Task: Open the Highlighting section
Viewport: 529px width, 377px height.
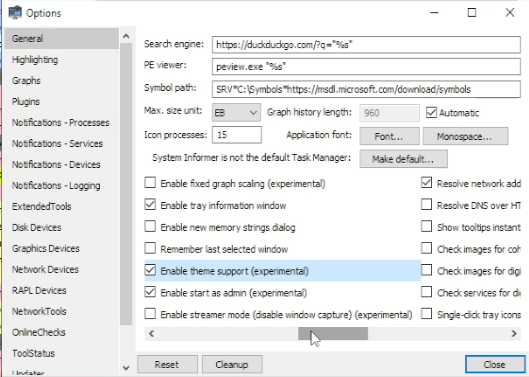Action: (62, 60)
